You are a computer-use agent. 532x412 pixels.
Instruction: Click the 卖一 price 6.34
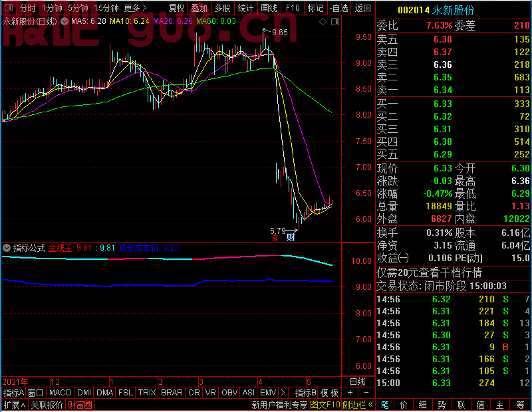(x=443, y=90)
